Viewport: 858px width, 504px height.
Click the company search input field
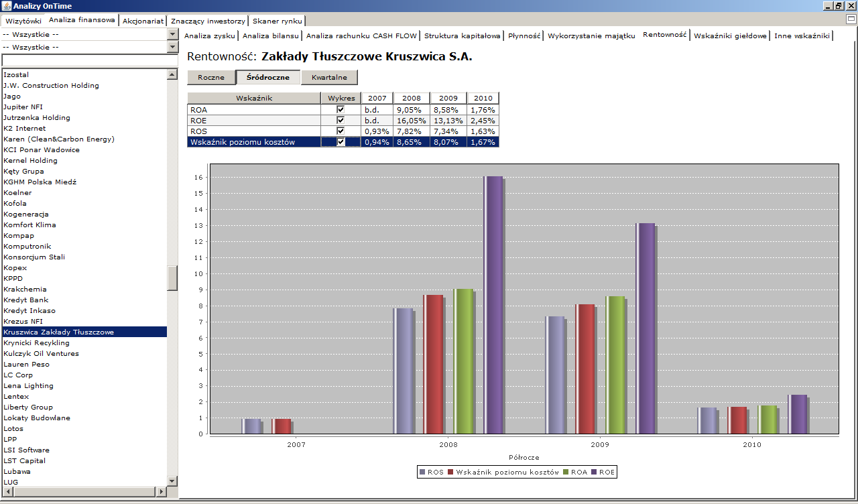point(89,60)
